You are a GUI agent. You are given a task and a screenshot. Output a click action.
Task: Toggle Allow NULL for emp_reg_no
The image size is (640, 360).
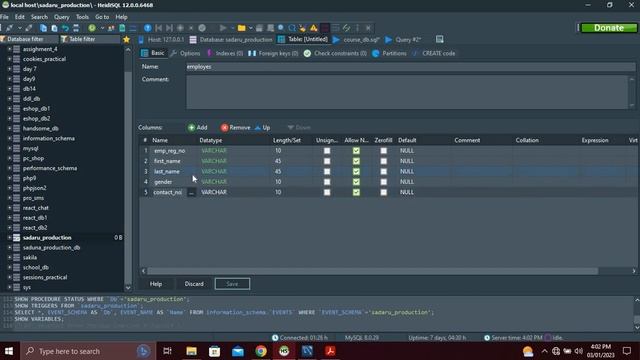pyautogui.click(x=356, y=151)
